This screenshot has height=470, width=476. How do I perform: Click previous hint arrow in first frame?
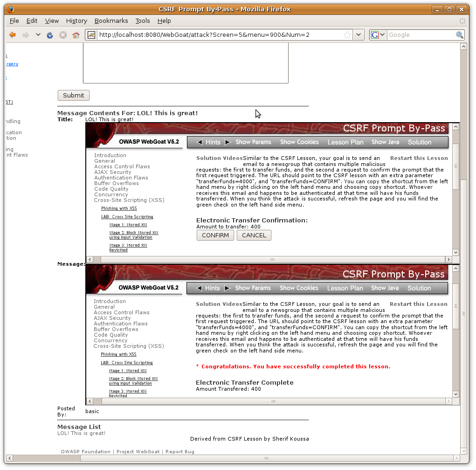200,142
